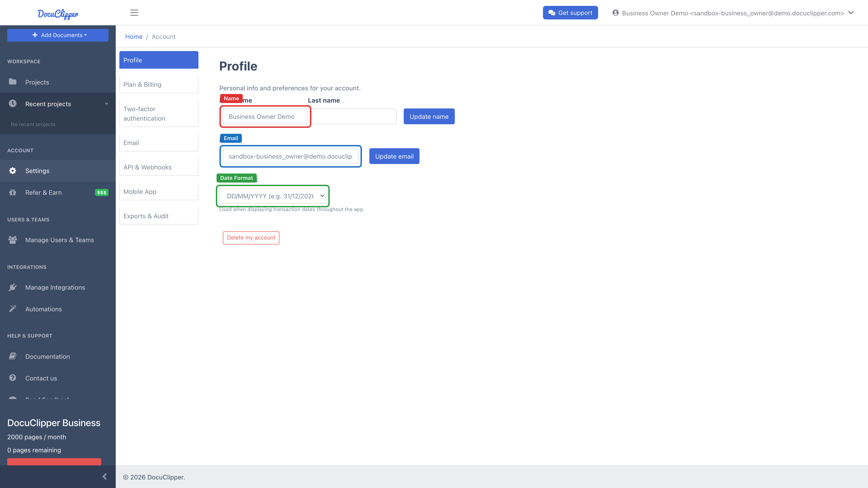The image size is (868, 488).
Task: Click the Delete my account button
Action: pyautogui.click(x=251, y=238)
